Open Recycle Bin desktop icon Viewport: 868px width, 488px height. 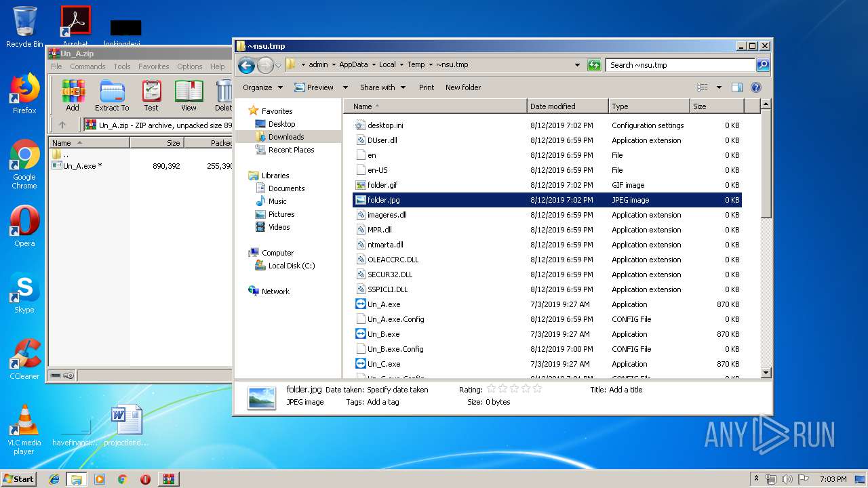(24, 27)
